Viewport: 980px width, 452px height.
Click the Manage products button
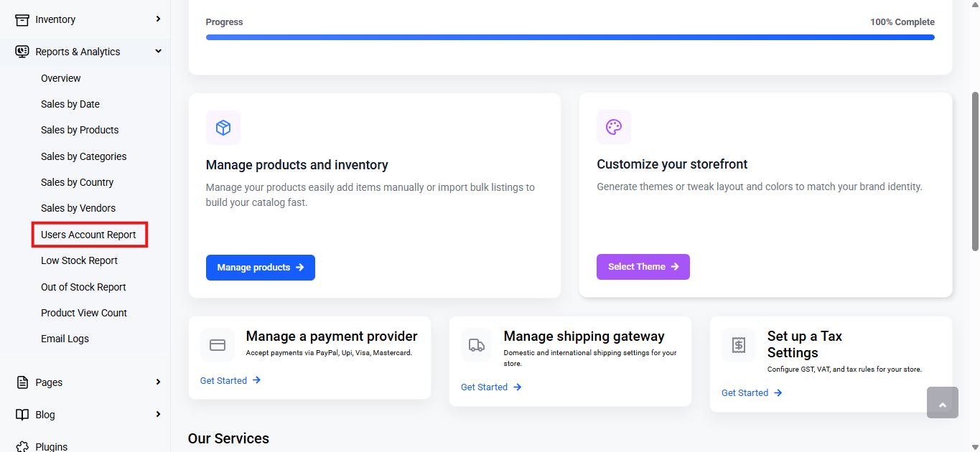261,268
